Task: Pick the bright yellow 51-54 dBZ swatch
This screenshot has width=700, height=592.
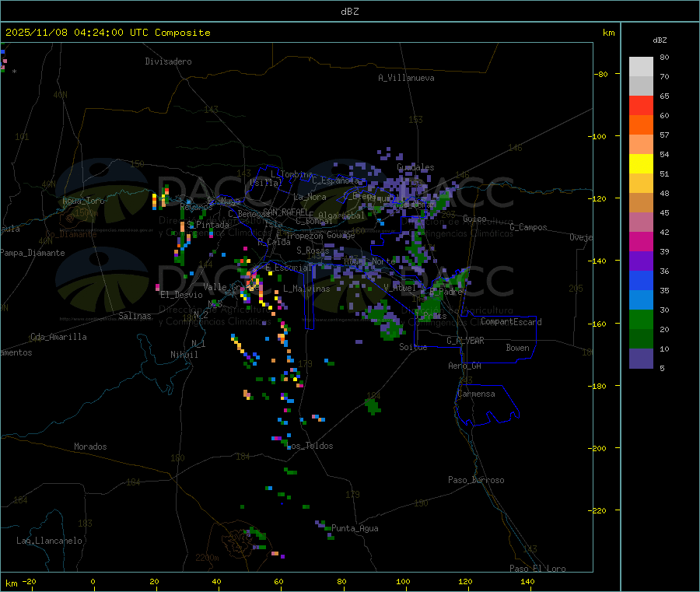Action: [x=641, y=164]
